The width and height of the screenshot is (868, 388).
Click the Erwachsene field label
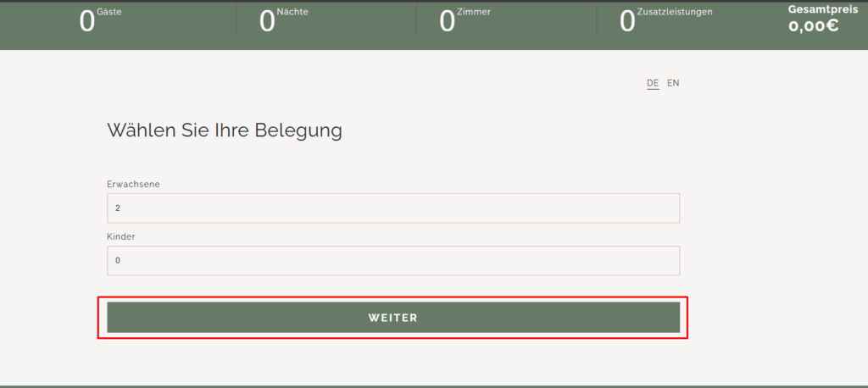[x=134, y=184]
